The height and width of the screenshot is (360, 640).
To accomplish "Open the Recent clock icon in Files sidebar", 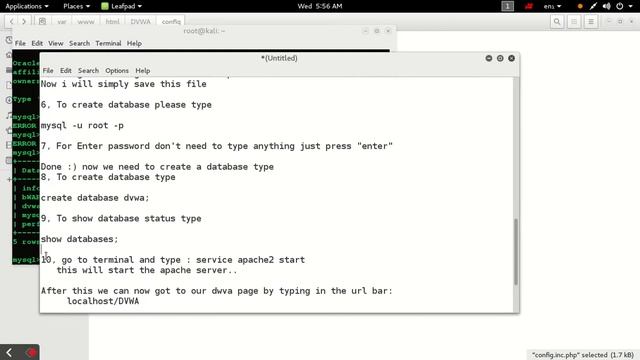I will 9,40.
